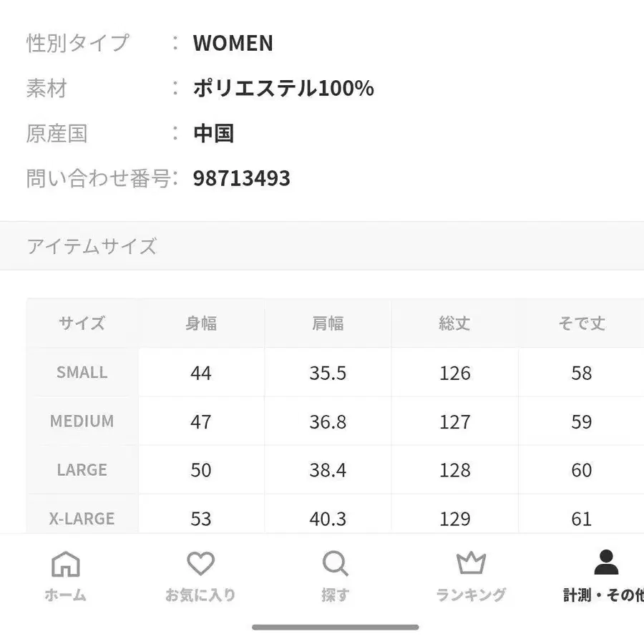
Task: Select the 身幅 column header
Action: pyautogui.click(x=201, y=323)
